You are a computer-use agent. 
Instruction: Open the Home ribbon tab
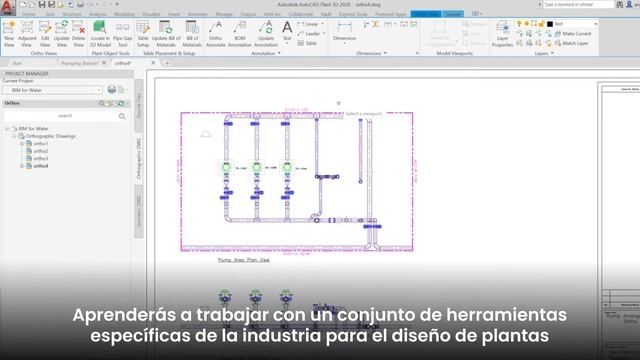(x=28, y=14)
